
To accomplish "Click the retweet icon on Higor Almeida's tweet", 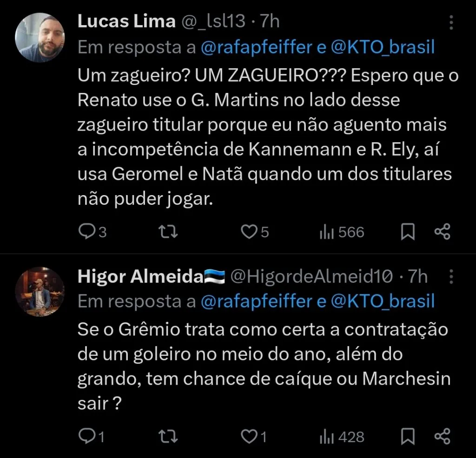I will [168, 436].
